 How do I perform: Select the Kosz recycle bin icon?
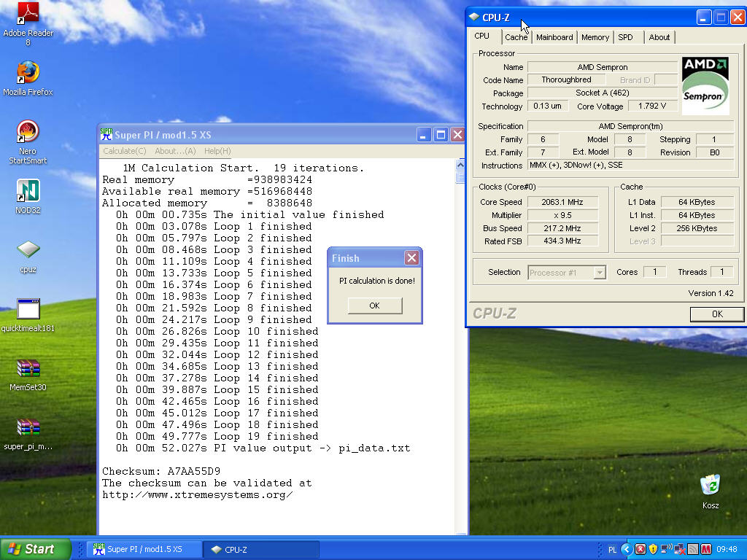coord(711,485)
